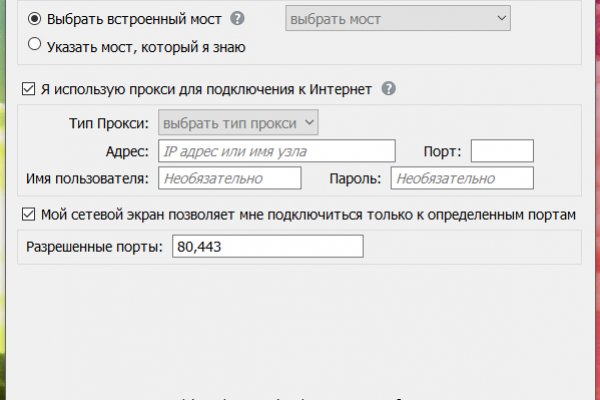Viewport: 600px width, 400px height.
Task: Click 'Разрешенные порты' field containing 80,443
Action: tap(267, 246)
